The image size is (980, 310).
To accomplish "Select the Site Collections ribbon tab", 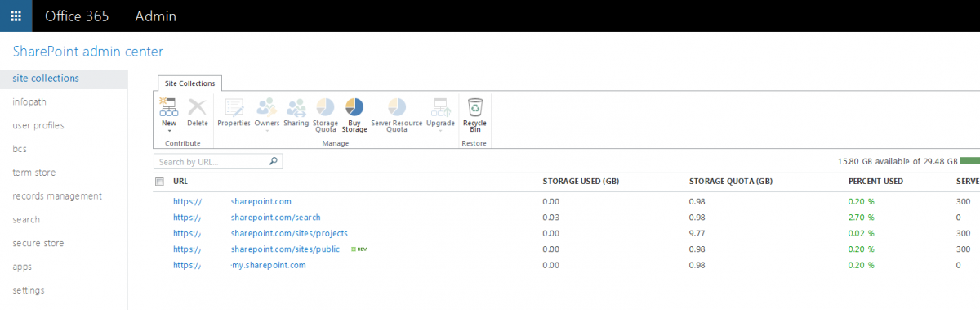I will [189, 83].
